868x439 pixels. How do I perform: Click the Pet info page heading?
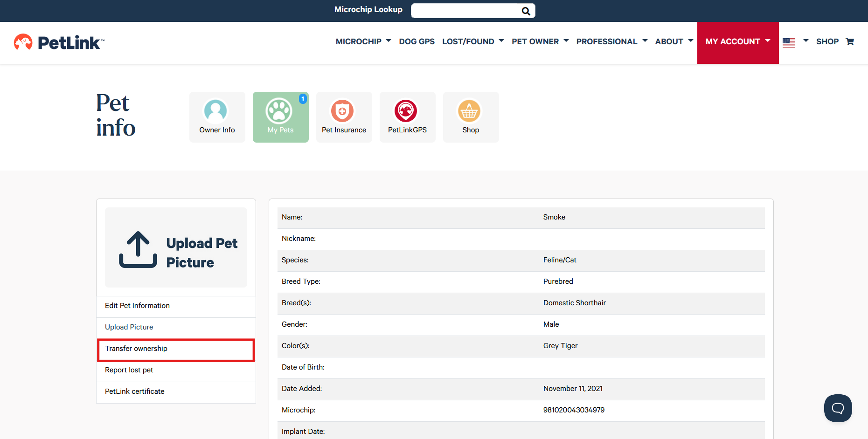point(116,115)
